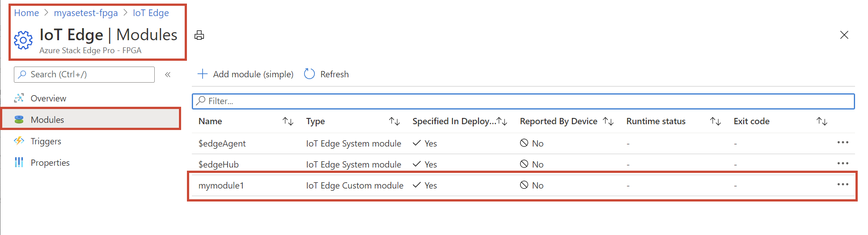Screen dimensions: 868x235
Task: Open ellipsis menu for mymodule1 row
Action: [x=843, y=185]
